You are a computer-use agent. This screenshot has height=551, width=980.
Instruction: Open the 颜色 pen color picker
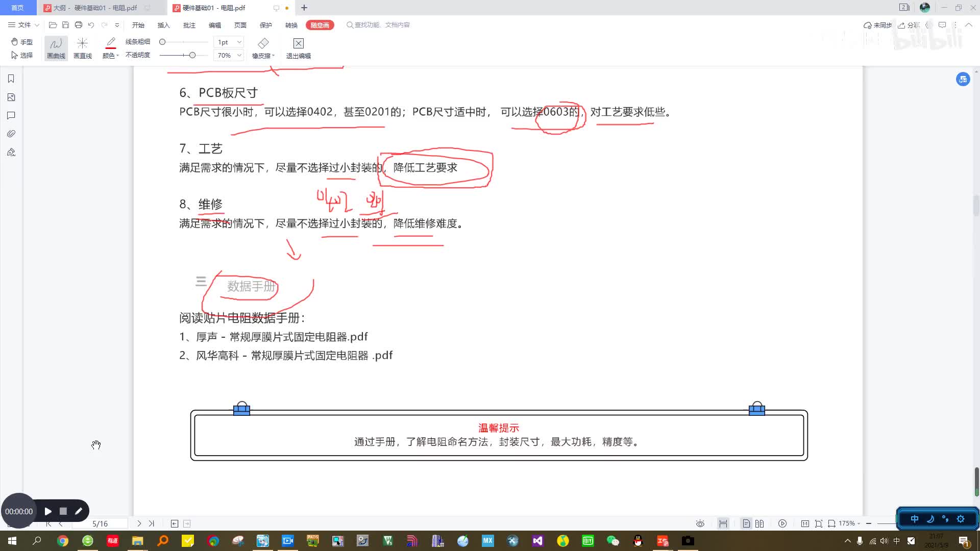[110, 48]
